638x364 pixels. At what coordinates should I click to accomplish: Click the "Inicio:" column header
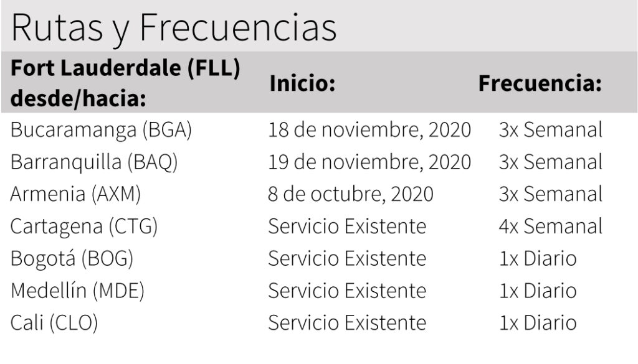[302, 83]
